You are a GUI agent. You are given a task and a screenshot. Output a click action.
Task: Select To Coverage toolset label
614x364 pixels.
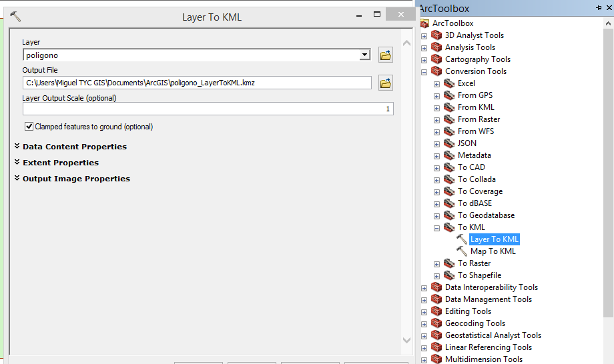pyautogui.click(x=480, y=191)
